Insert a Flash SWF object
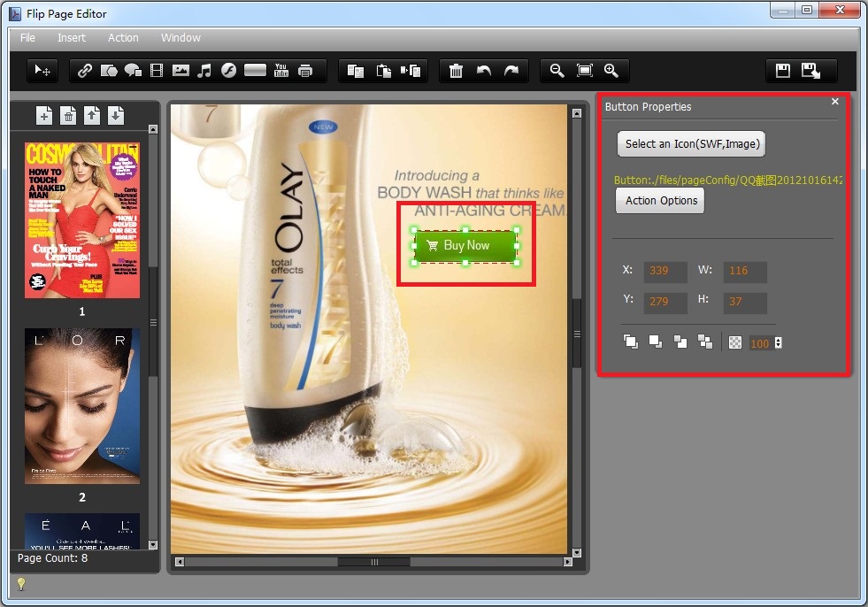 [x=228, y=71]
